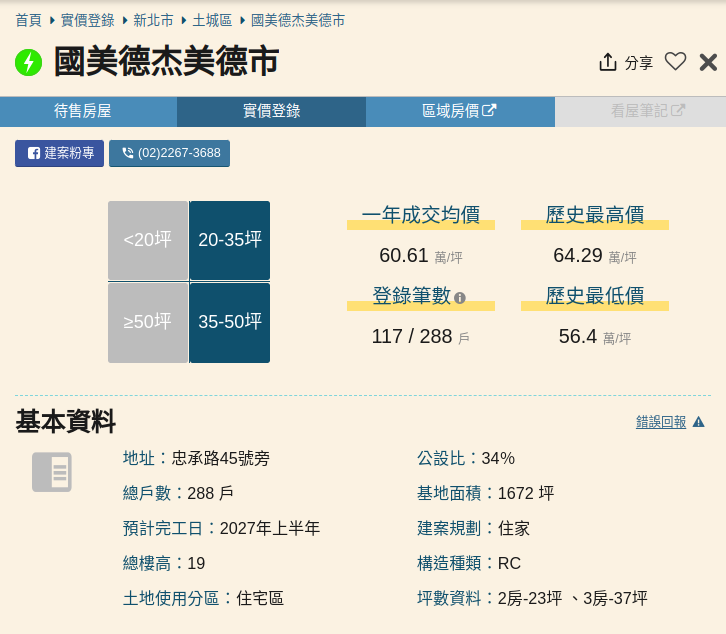Close the property detail panel
This screenshot has width=726, height=634.
(x=708, y=62)
